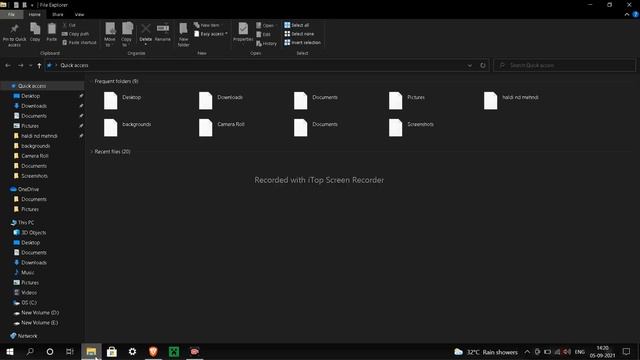Image resolution: width=640 pixels, height=360 pixels.
Task: Click the Up one level arrow
Action: (x=39, y=65)
